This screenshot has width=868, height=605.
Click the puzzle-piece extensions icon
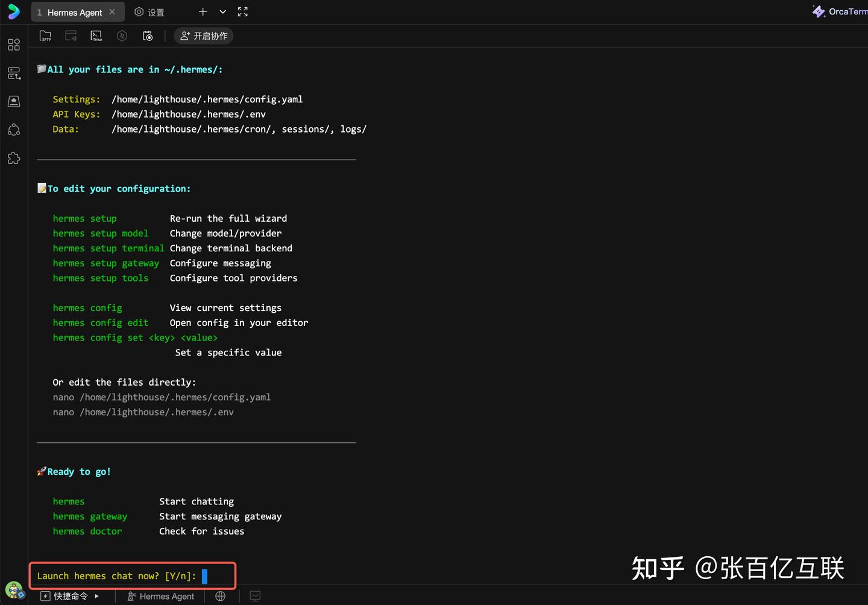pyautogui.click(x=14, y=158)
